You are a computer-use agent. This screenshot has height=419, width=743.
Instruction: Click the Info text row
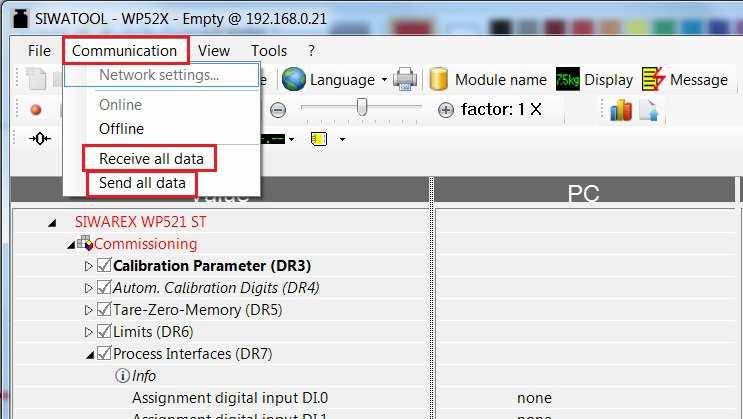[144, 376]
